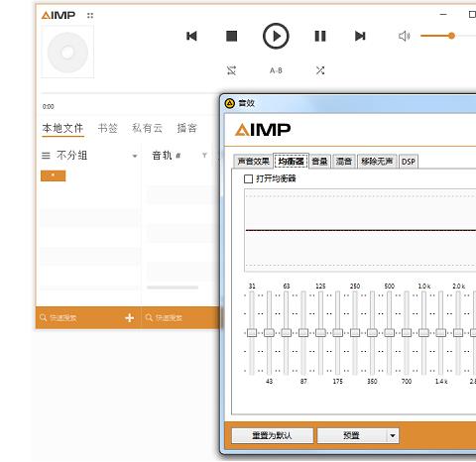Start playback with the round play button
This screenshot has width=476, height=462.
pos(276,36)
